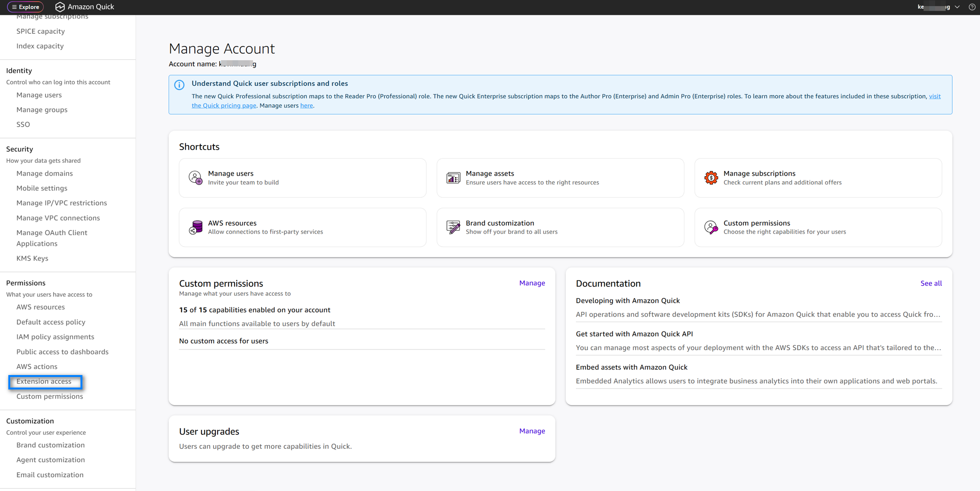Open Manage VPC connections

(x=58, y=218)
